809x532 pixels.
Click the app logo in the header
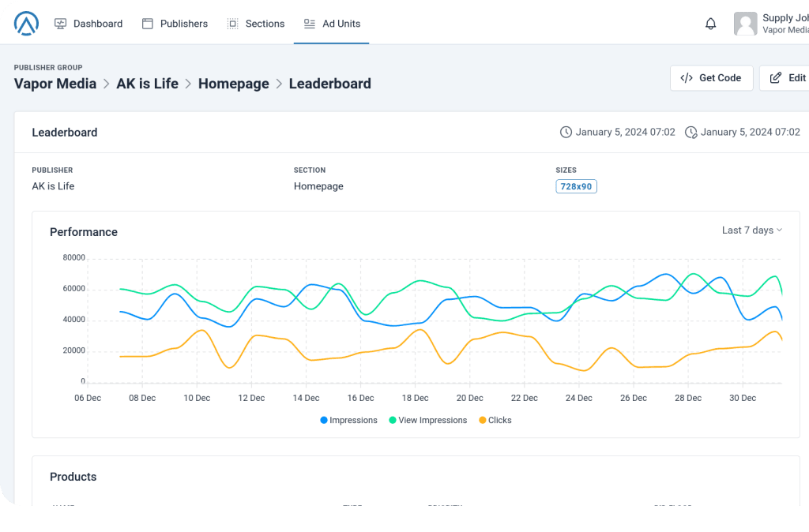click(x=26, y=23)
